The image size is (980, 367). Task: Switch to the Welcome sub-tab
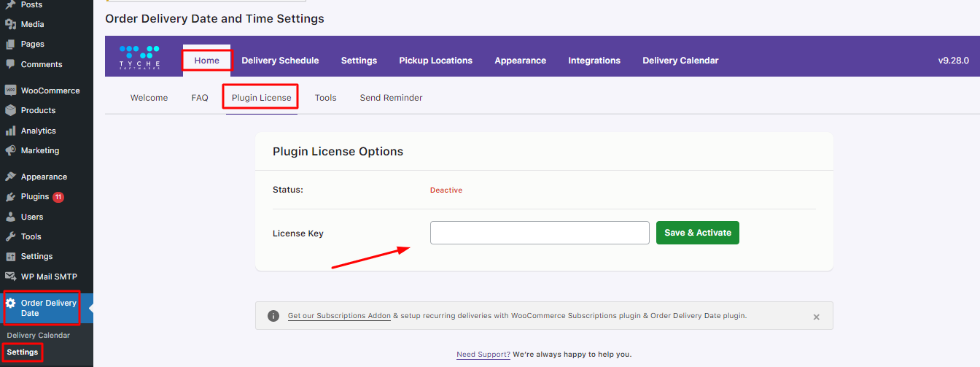pos(149,98)
